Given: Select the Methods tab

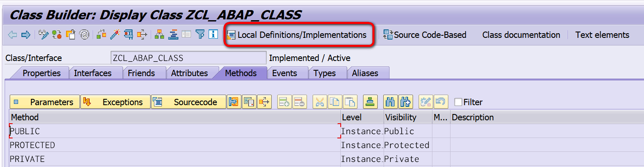Looking at the screenshot, I should [x=241, y=73].
